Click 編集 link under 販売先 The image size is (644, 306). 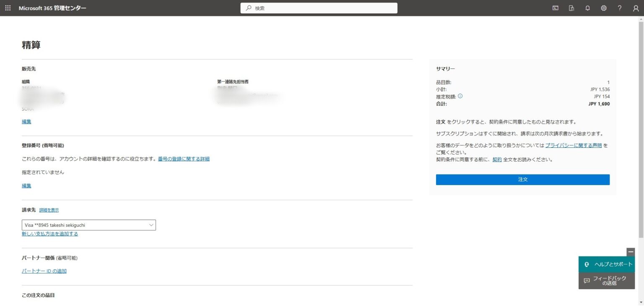click(26, 122)
